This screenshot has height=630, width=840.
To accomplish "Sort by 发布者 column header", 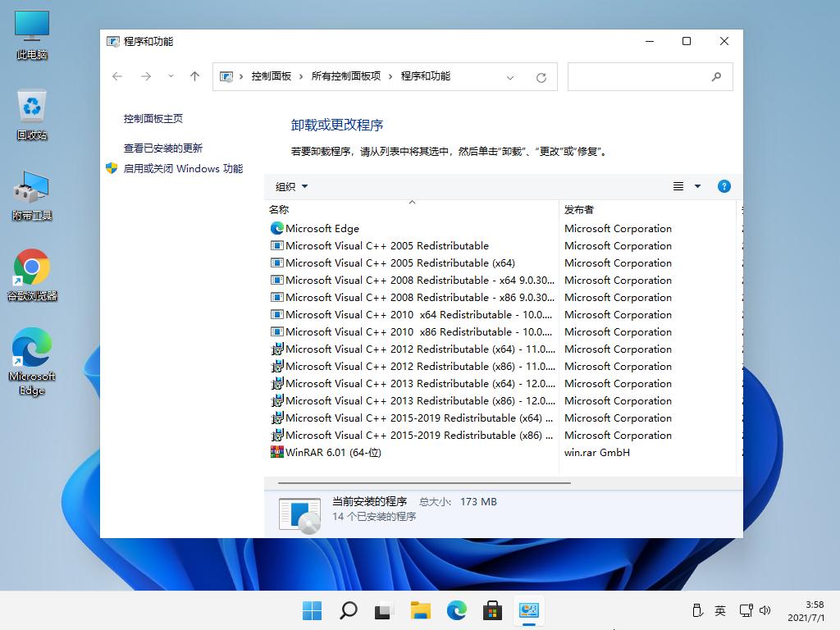I will tap(647, 209).
